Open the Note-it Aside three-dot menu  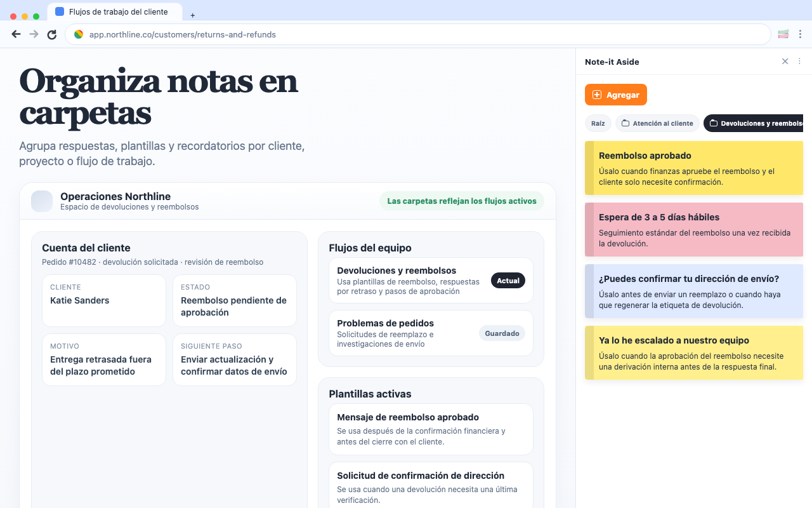(x=799, y=62)
